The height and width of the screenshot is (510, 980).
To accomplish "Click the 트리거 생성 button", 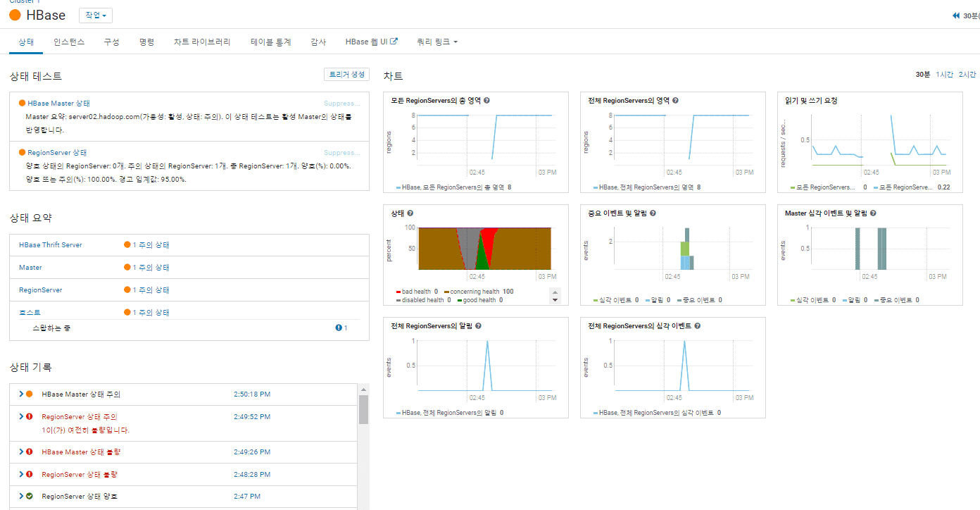I will (x=346, y=75).
